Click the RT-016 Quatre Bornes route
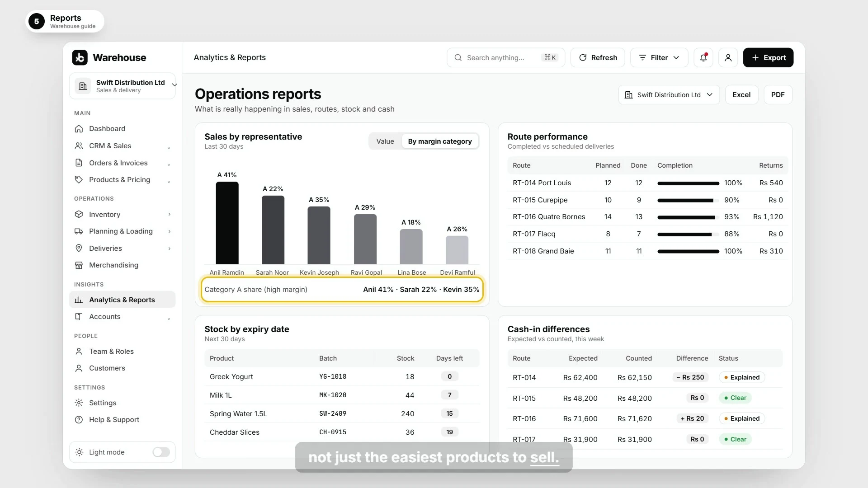Viewport: 868px width, 488px height. [549, 216]
